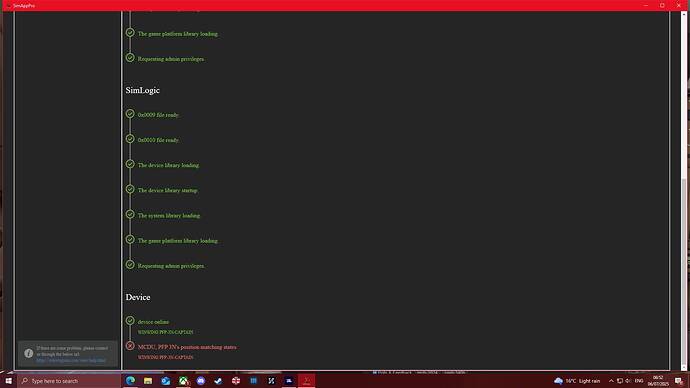
Task: Select the system library loading text
Action: [169, 216]
